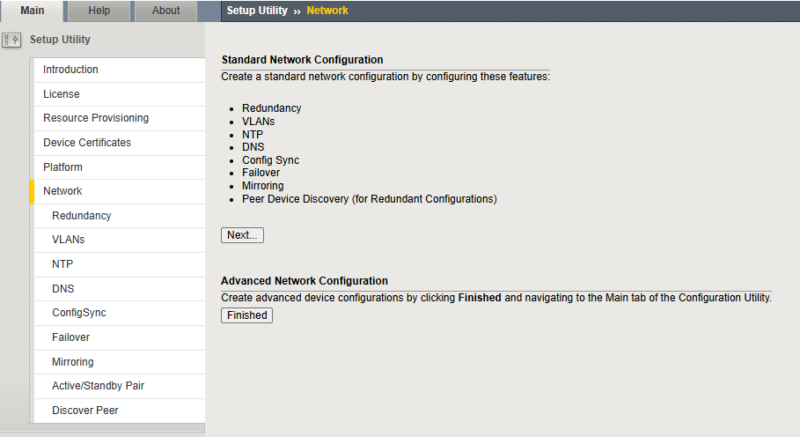Open the About tab
Screen dimensions: 800x437
[166, 11]
